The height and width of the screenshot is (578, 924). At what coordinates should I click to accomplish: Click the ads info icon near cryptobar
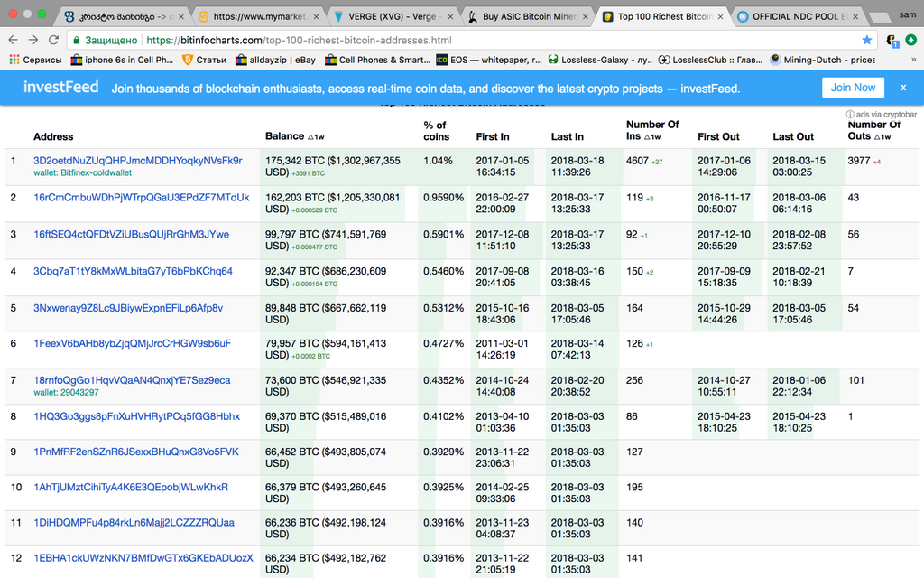pyautogui.click(x=850, y=115)
